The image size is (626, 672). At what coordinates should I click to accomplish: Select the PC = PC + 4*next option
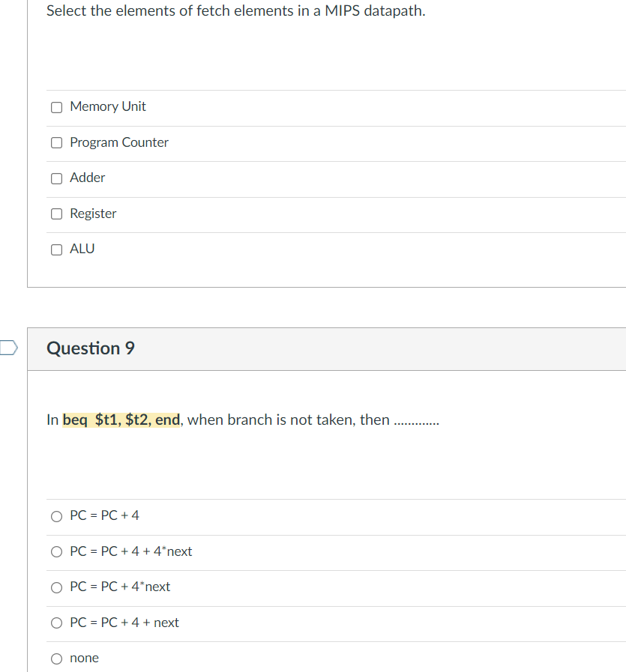[56, 587]
